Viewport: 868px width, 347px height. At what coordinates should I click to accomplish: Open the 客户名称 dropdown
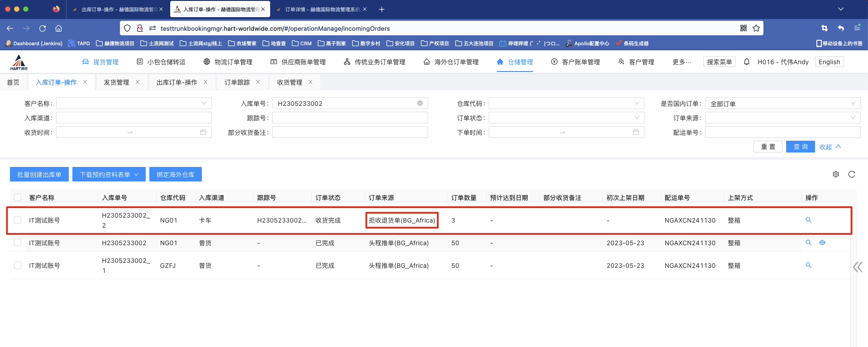coord(134,103)
